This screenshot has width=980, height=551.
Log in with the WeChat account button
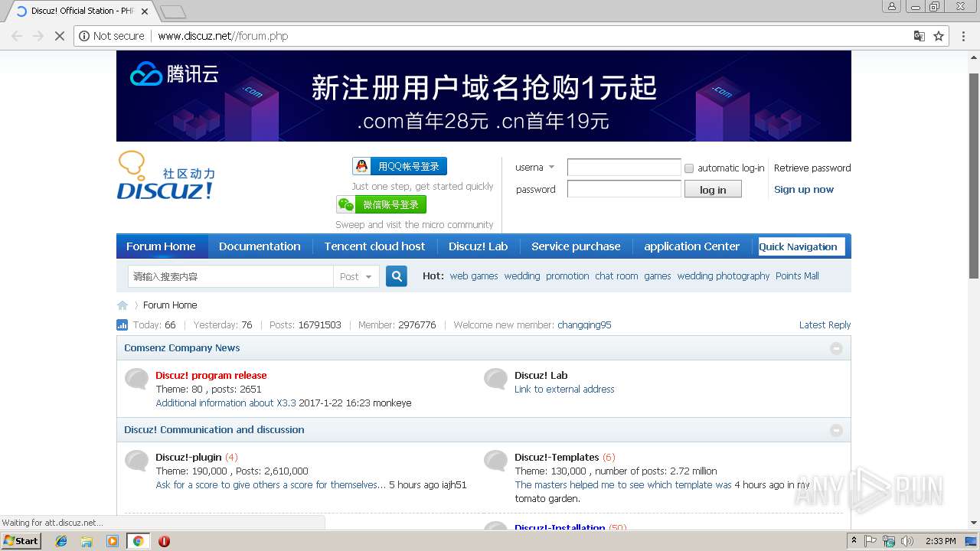[381, 204]
